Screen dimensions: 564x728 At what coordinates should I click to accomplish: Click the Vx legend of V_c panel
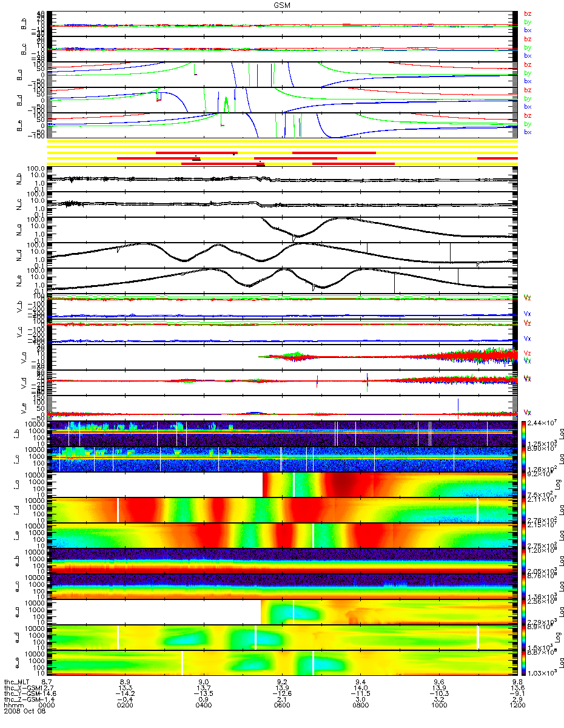point(528,339)
